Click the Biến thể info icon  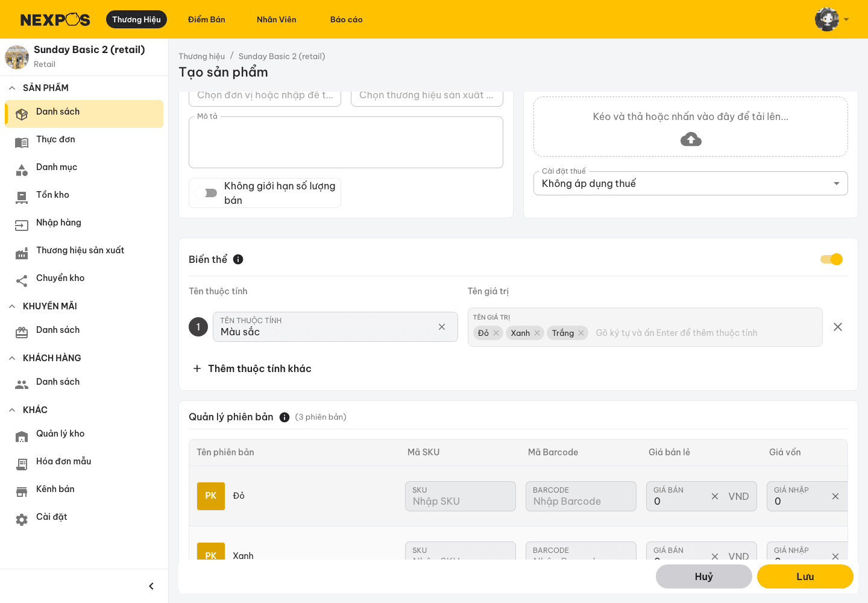[238, 259]
